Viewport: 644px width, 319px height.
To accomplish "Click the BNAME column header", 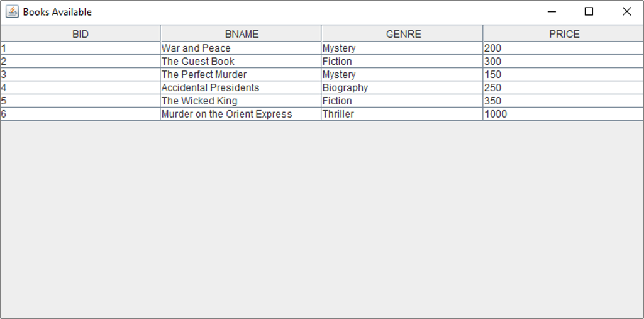I will tap(241, 34).
